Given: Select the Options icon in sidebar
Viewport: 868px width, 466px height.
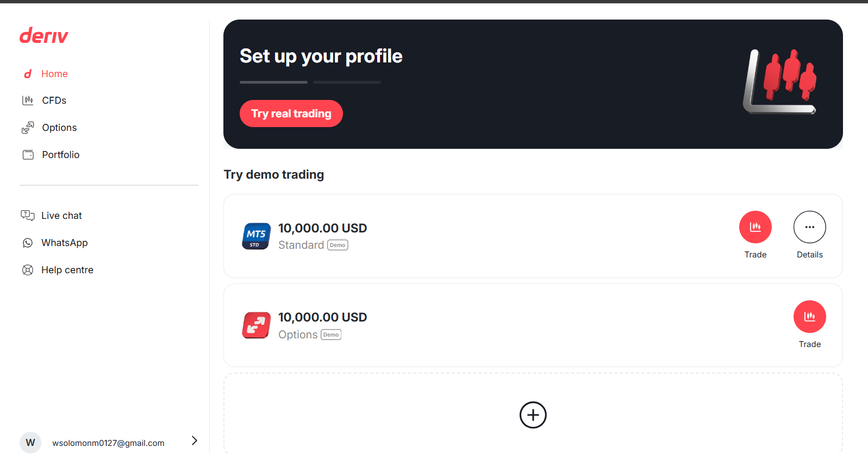Looking at the screenshot, I should point(28,128).
